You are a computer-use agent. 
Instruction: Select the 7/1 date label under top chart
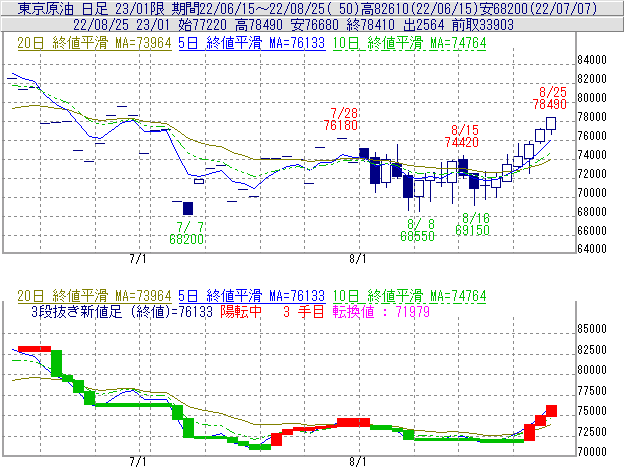138,259
